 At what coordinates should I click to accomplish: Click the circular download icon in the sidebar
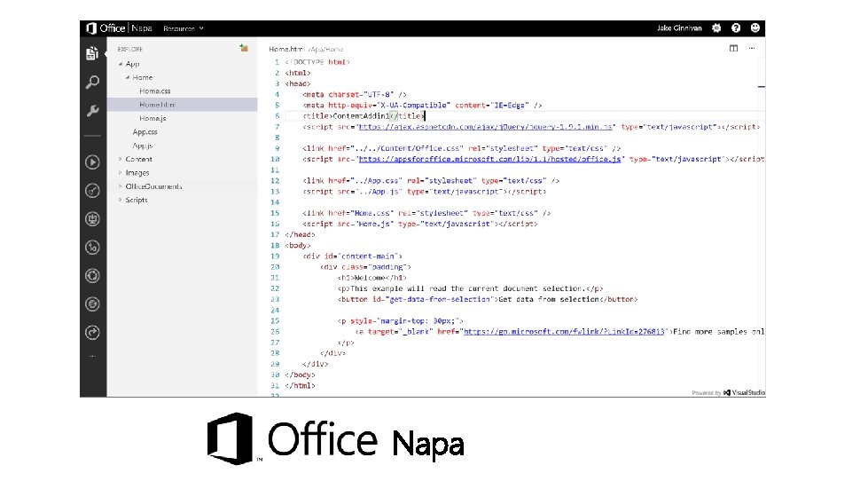(x=92, y=219)
